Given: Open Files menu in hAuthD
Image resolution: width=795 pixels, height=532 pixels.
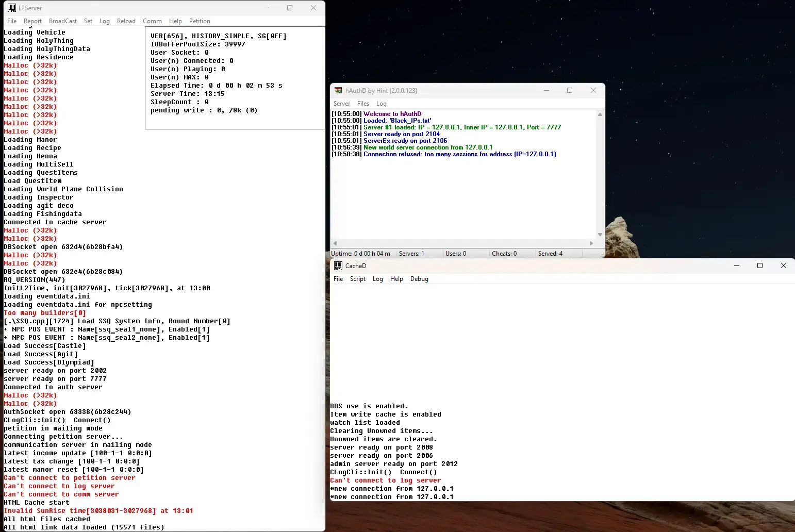Looking at the screenshot, I should coord(363,104).
